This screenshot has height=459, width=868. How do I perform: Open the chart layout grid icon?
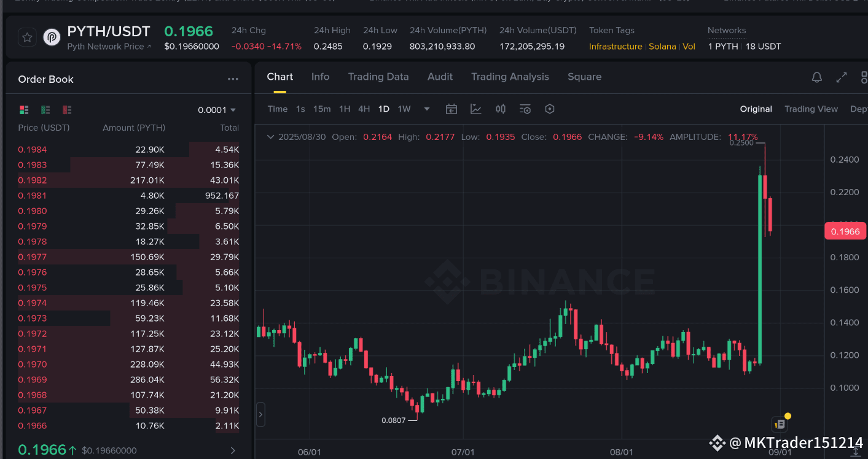864,77
